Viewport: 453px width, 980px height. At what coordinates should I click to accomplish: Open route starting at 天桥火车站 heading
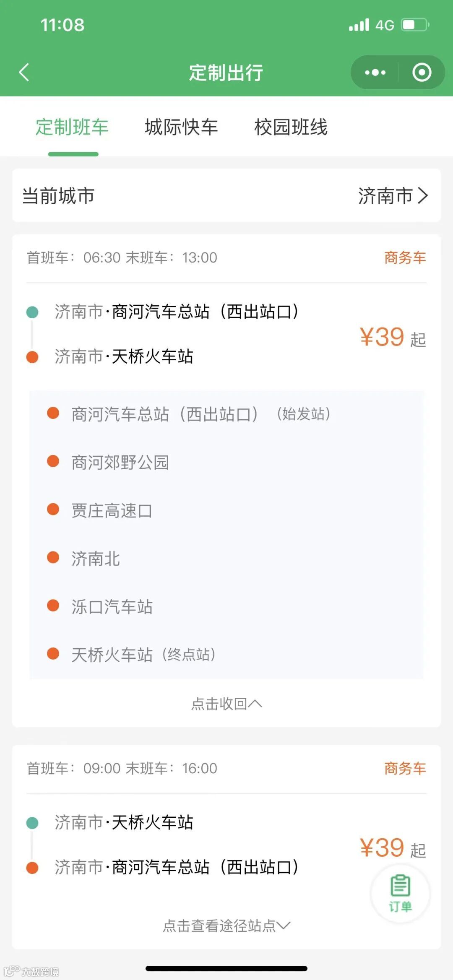pos(124,822)
